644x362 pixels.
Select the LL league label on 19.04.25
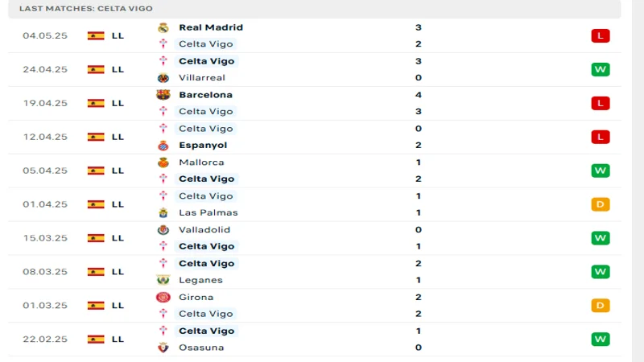(118, 103)
